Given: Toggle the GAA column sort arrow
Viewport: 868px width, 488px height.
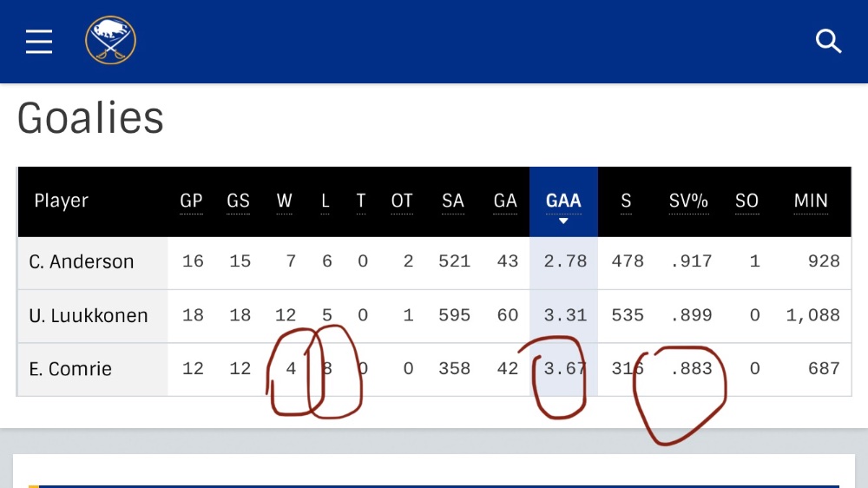Looking at the screenshot, I should coord(563,221).
